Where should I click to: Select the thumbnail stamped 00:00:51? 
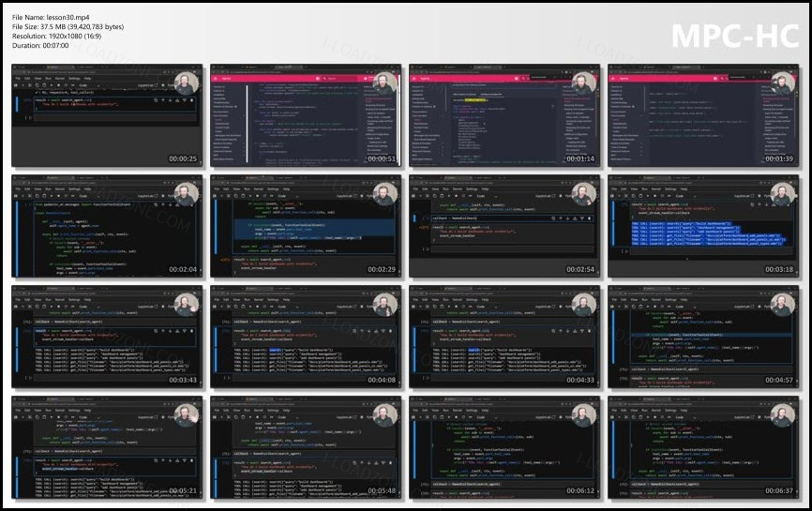point(306,115)
